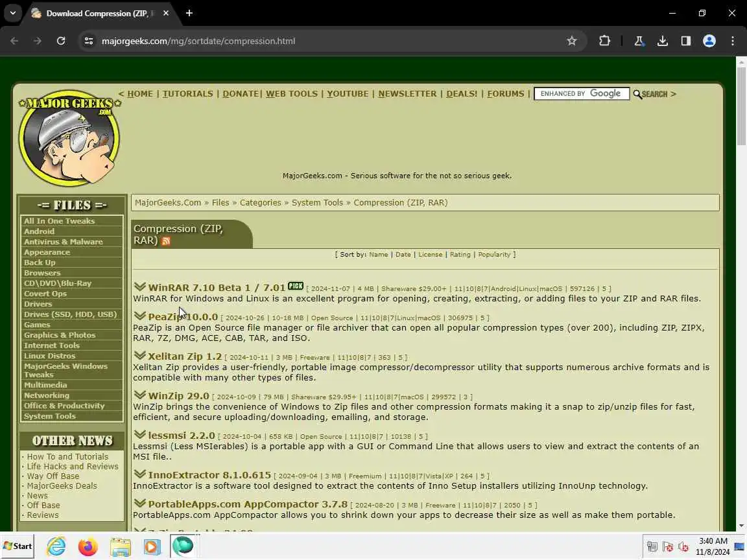
Task: Click the page vertical scrollbar thumb
Action: pyautogui.click(x=741, y=106)
